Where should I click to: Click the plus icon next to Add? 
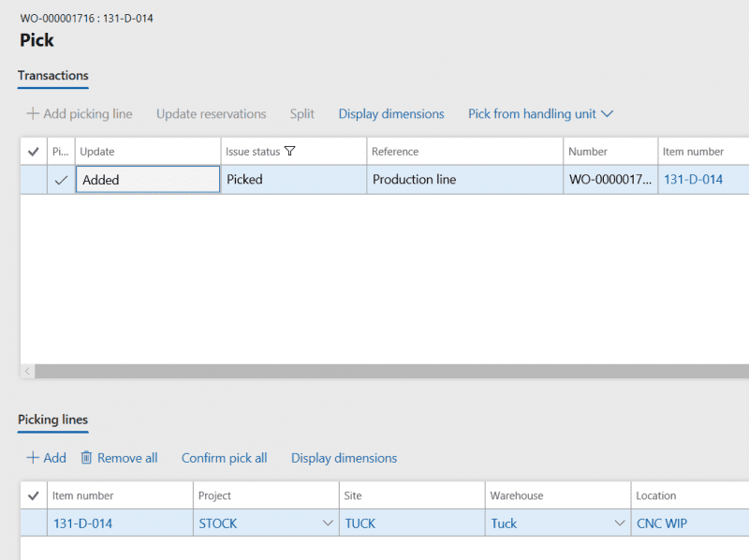click(x=33, y=458)
